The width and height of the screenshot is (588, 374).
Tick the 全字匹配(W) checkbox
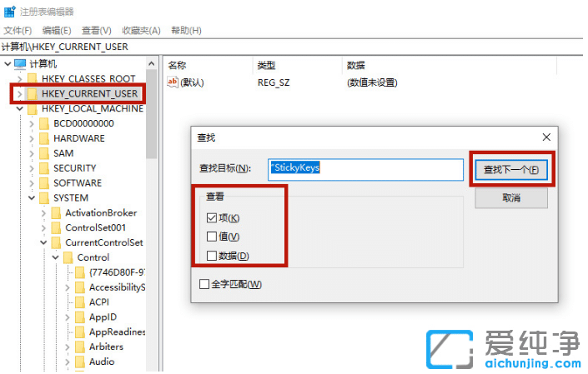pyautogui.click(x=205, y=285)
